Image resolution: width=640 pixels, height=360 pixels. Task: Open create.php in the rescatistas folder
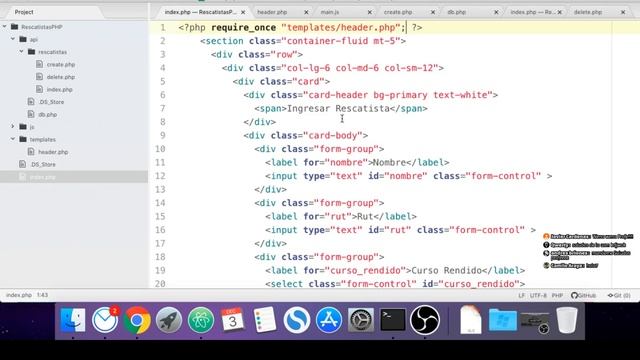pyautogui.click(x=61, y=64)
